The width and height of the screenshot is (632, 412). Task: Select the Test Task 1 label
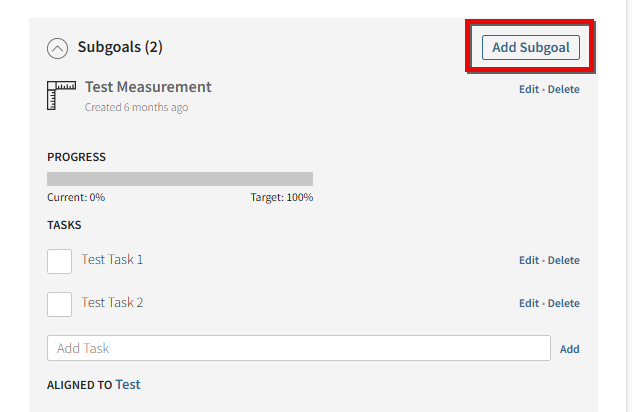(x=112, y=260)
